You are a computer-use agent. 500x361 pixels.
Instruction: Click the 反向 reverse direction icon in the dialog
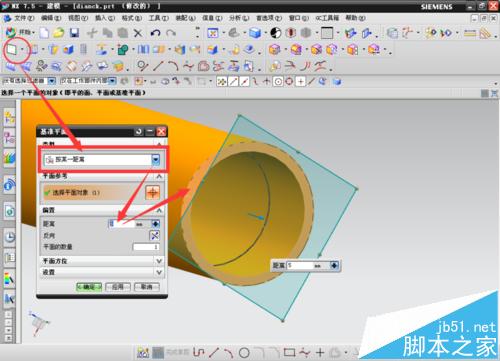point(154,235)
